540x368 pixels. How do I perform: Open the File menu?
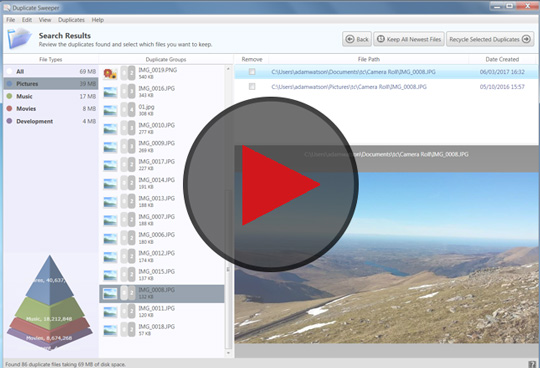click(x=11, y=20)
